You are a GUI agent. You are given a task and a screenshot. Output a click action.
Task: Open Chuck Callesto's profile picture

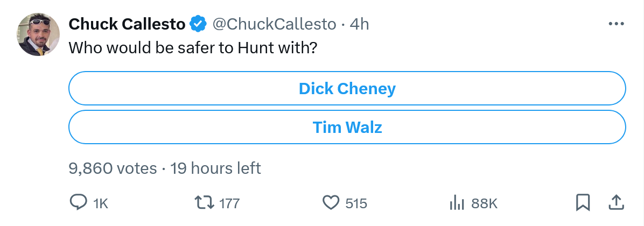pyautogui.click(x=38, y=35)
